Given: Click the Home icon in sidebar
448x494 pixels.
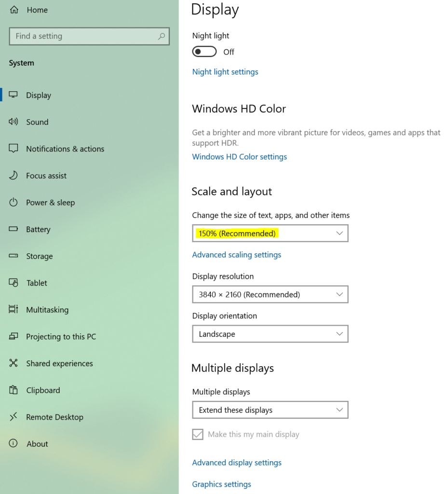Looking at the screenshot, I should [14, 10].
